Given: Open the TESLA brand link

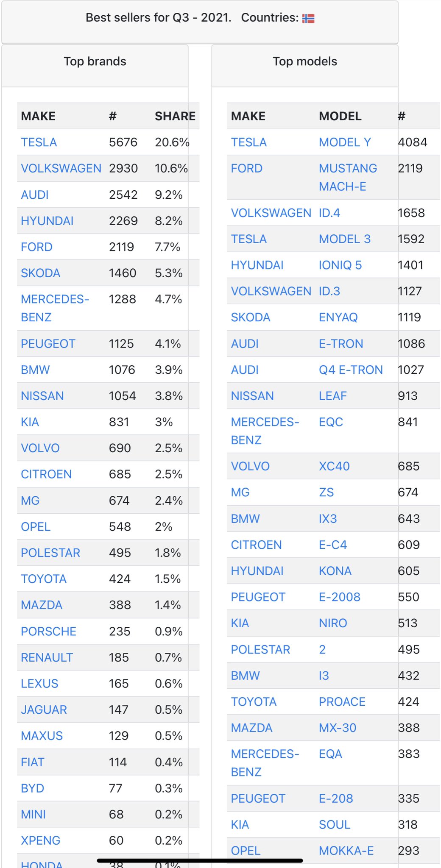Looking at the screenshot, I should point(39,142).
